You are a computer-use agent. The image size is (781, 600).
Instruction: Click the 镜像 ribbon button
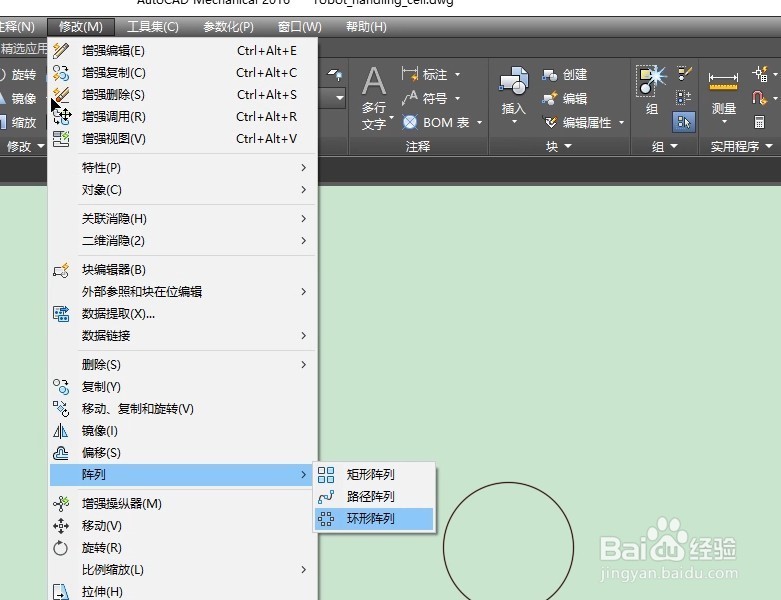(18, 99)
